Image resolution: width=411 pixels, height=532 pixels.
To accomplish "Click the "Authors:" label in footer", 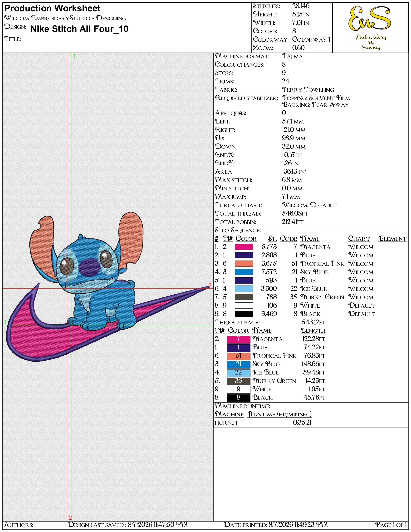I will [x=19, y=524].
